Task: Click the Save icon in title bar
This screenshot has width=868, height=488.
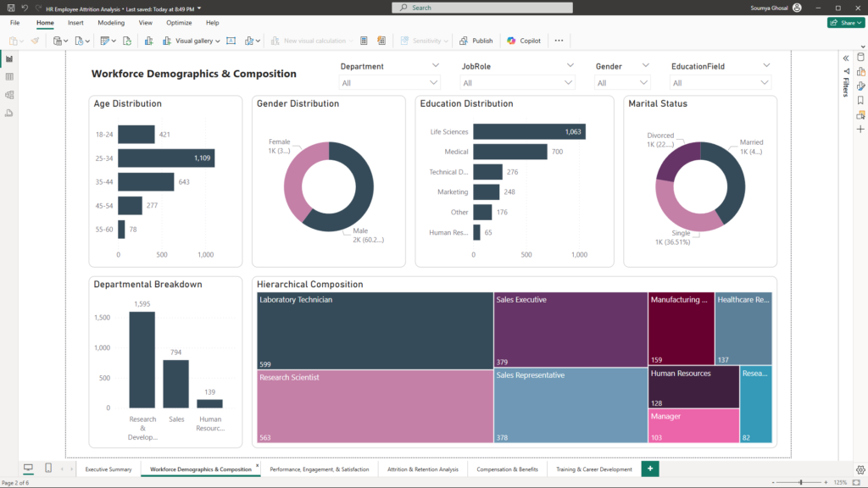Action: [9, 8]
